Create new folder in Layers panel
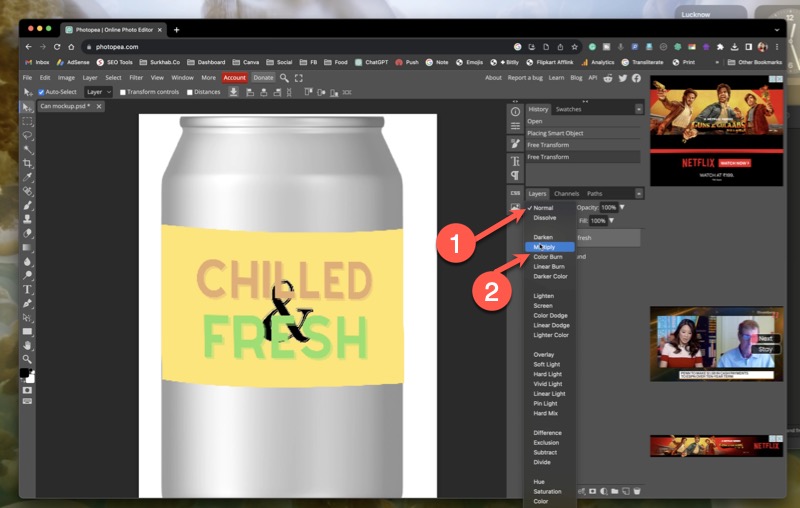Screen dimensions: 800x508 (615, 491)
